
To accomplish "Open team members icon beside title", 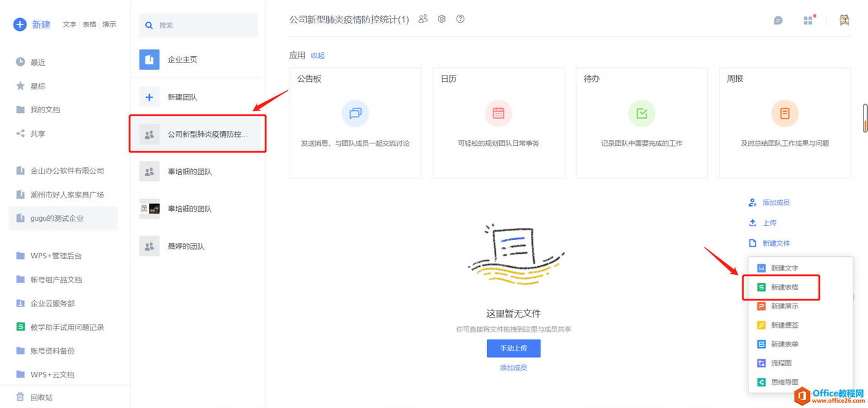I will (423, 19).
